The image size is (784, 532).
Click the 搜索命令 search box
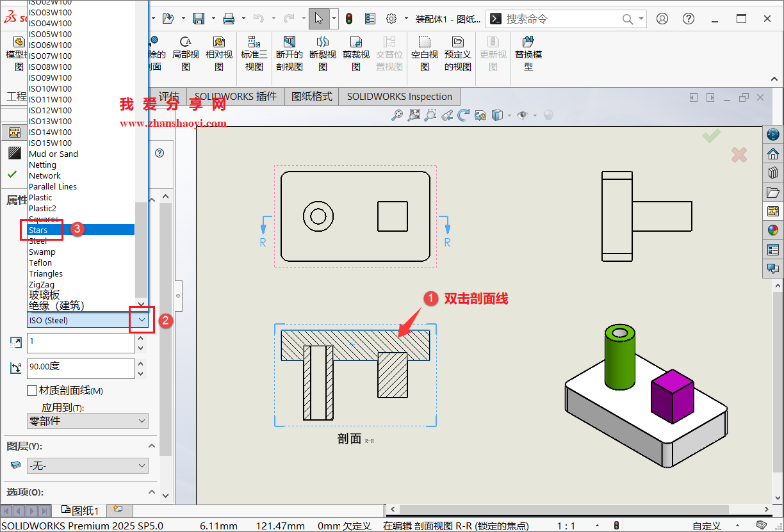point(567,19)
